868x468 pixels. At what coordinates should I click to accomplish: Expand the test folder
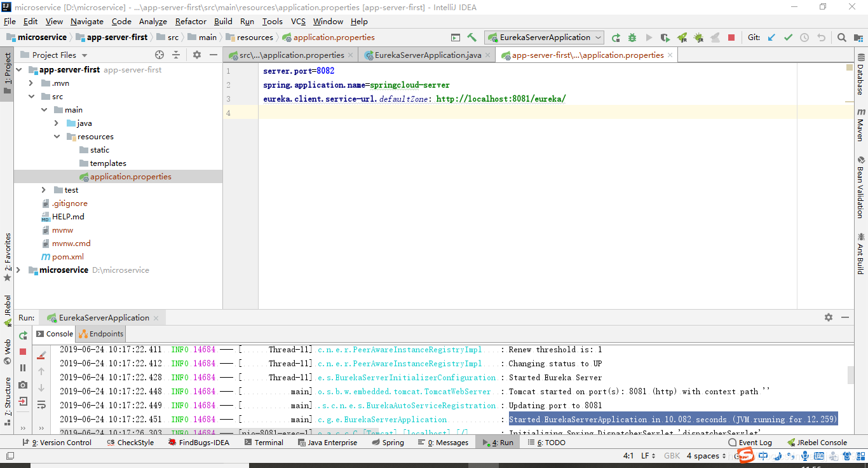(44, 190)
